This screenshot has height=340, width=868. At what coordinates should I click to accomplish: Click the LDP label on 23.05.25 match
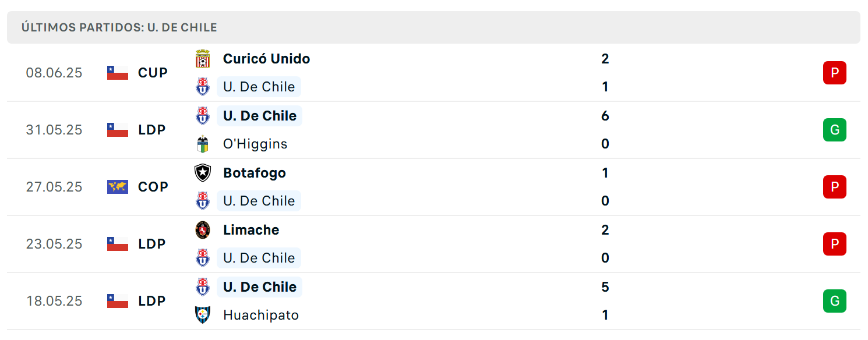tap(152, 244)
